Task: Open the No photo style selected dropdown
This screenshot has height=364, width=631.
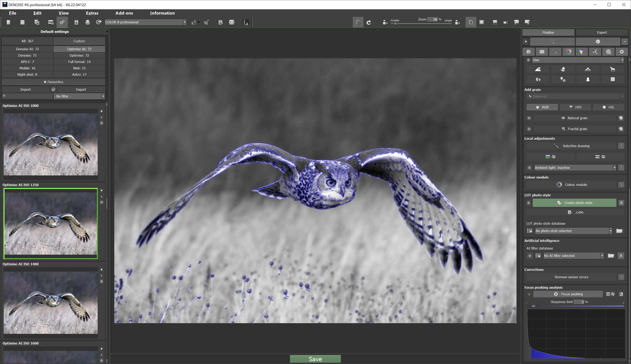Action: point(574,231)
